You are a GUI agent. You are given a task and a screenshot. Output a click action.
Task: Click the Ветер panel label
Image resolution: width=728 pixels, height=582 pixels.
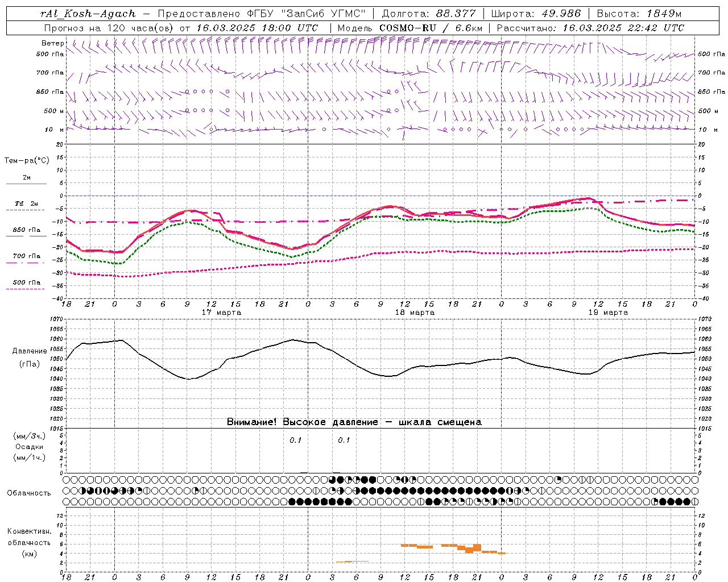[52, 43]
